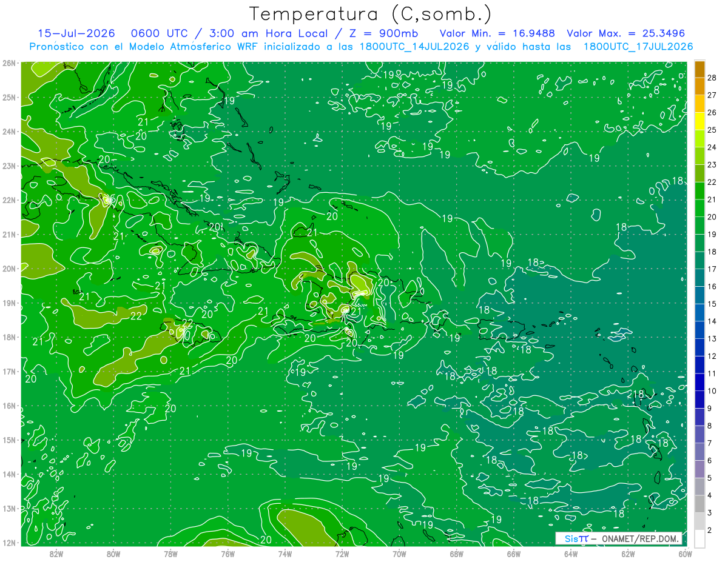
Task: Click longitude axis label "76W"
Action: (x=227, y=553)
